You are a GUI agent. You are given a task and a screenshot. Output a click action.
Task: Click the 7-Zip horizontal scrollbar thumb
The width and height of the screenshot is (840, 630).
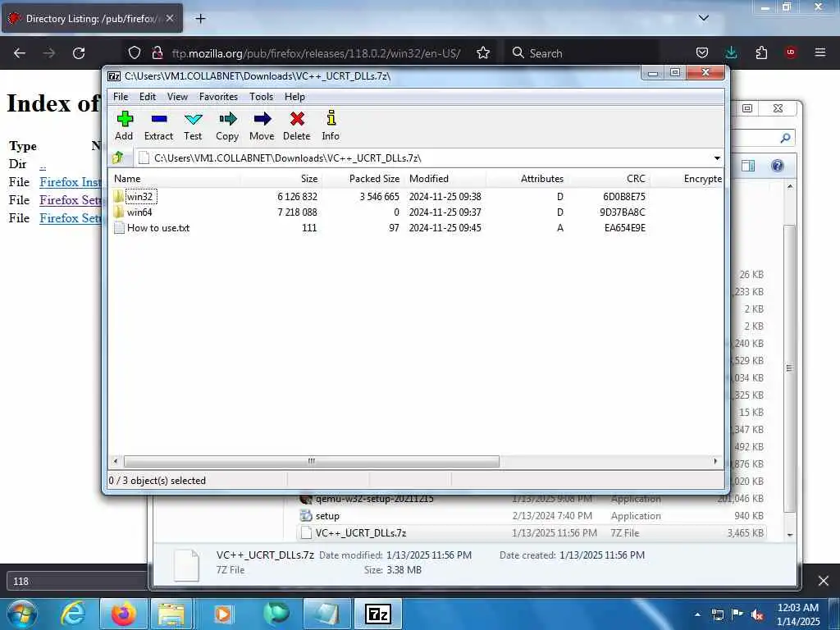312,461
